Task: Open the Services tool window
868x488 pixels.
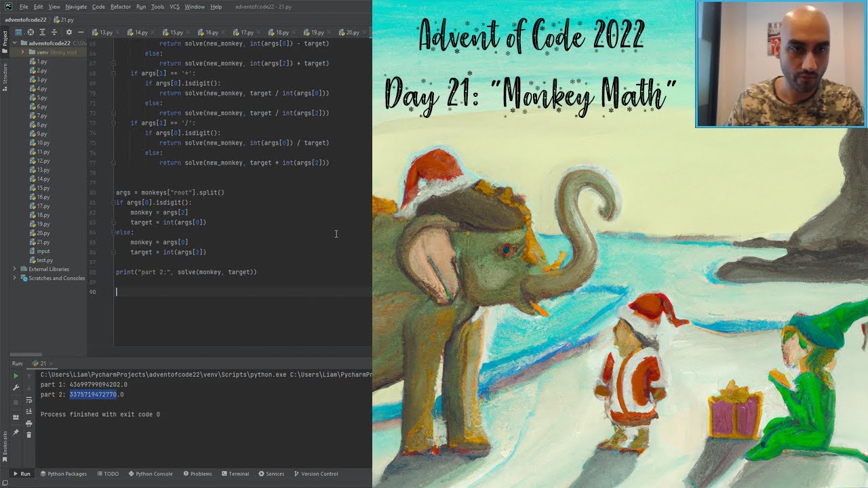Action: [x=271, y=474]
